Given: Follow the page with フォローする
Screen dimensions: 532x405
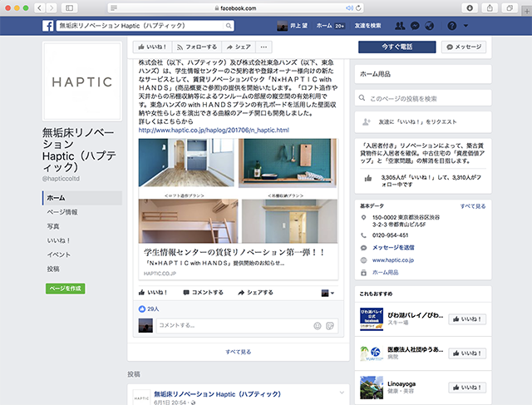Looking at the screenshot, I should click(197, 47).
